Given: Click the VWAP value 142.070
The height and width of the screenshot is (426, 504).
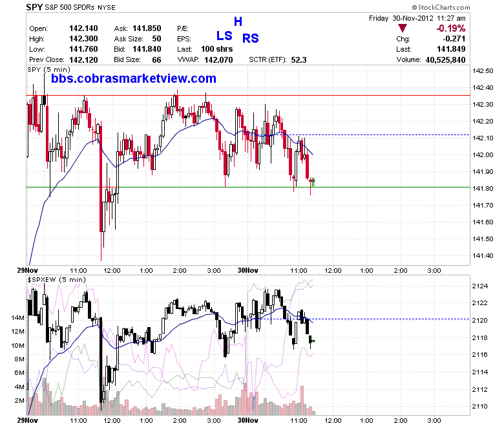Looking at the screenshot, I should coord(218,60).
